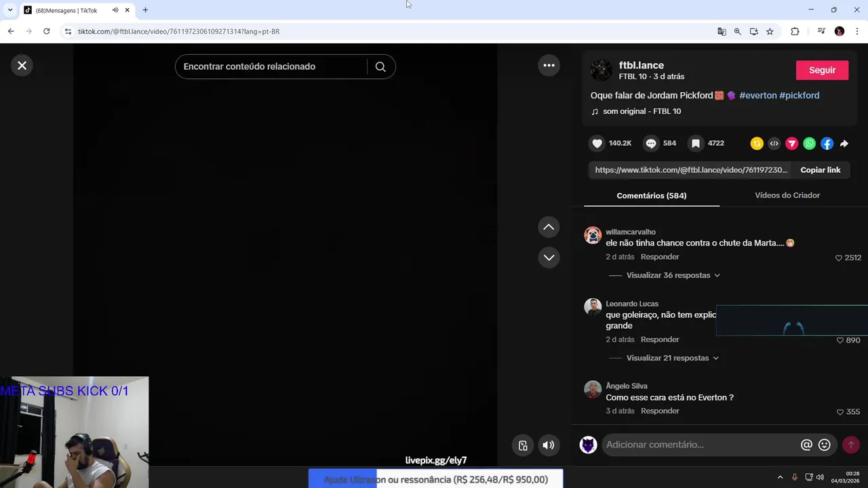Viewport: 868px width, 488px height.
Task: Mute tab audio icon on TikTok tab
Action: [x=115, y=10]
